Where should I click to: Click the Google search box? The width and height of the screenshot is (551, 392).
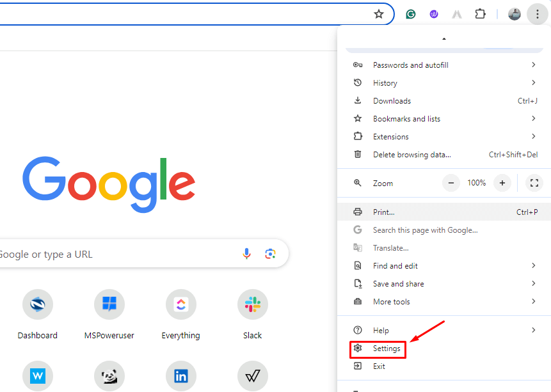tap(143, 254)
